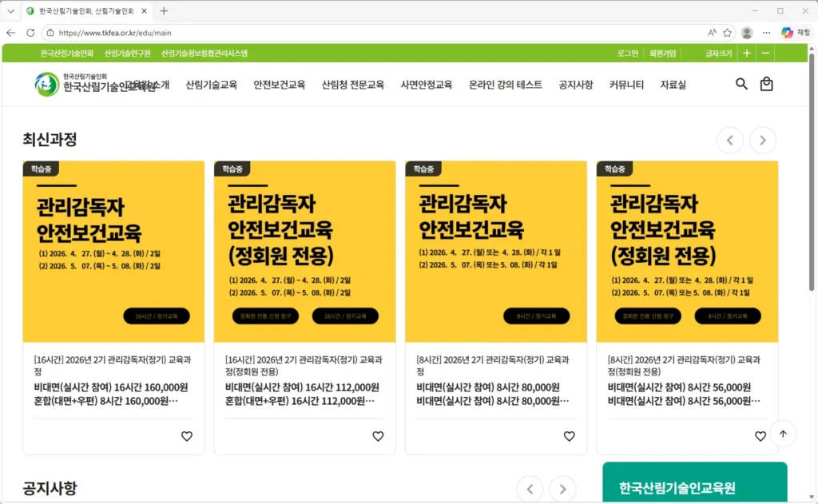
Task: Open browser settings and more menu
Action: (766, 33)
